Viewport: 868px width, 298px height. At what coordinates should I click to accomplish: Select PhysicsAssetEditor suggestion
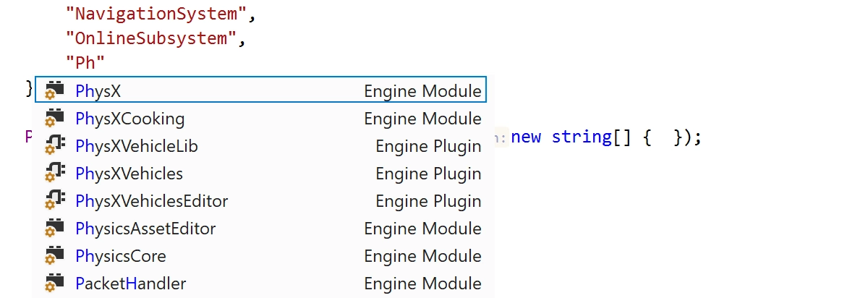(260, 228)
